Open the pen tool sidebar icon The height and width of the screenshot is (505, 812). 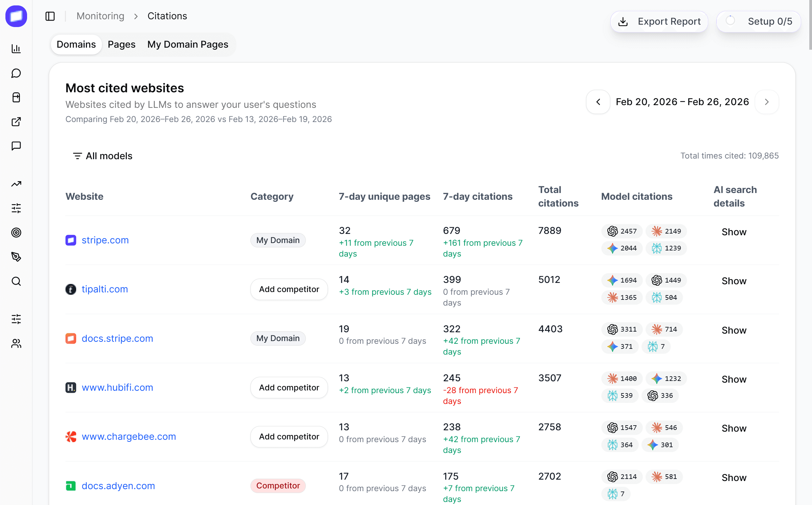[x=16, y=257]
